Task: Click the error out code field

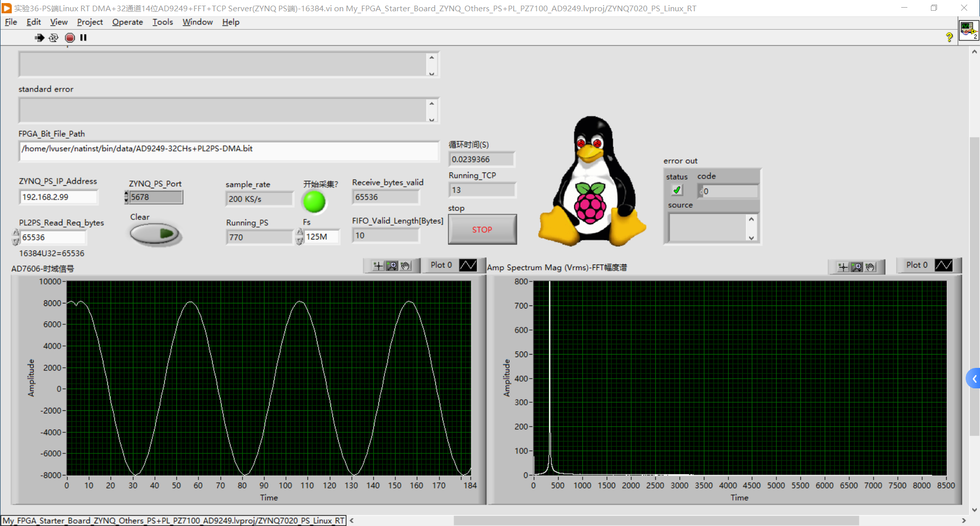Action: (728, 191)
